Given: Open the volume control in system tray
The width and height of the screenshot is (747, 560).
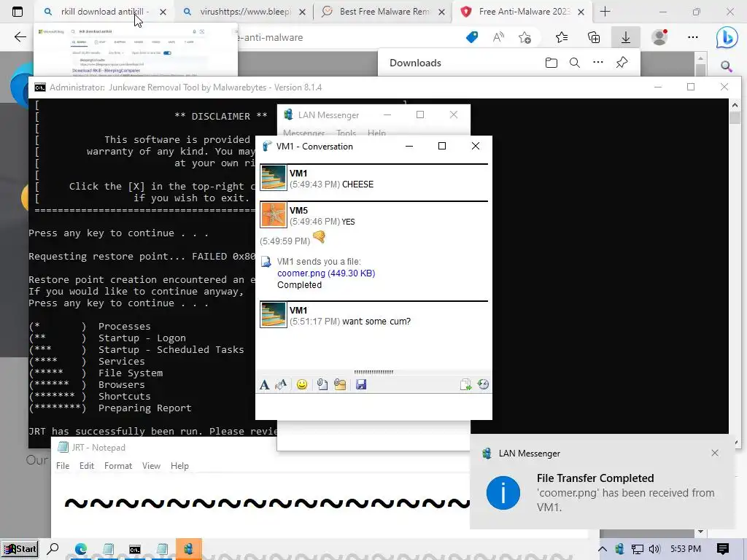Looking at the screenshot, I should click(x=654, y=549).
